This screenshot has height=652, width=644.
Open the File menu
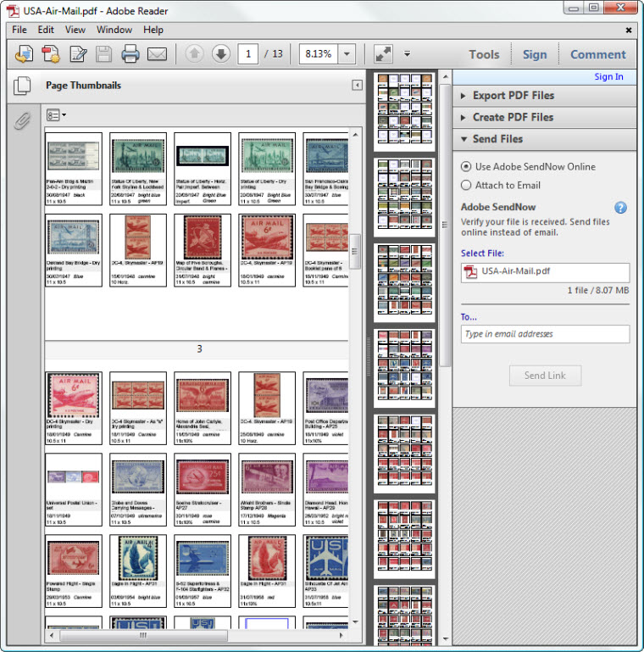(x=19, y=30)
